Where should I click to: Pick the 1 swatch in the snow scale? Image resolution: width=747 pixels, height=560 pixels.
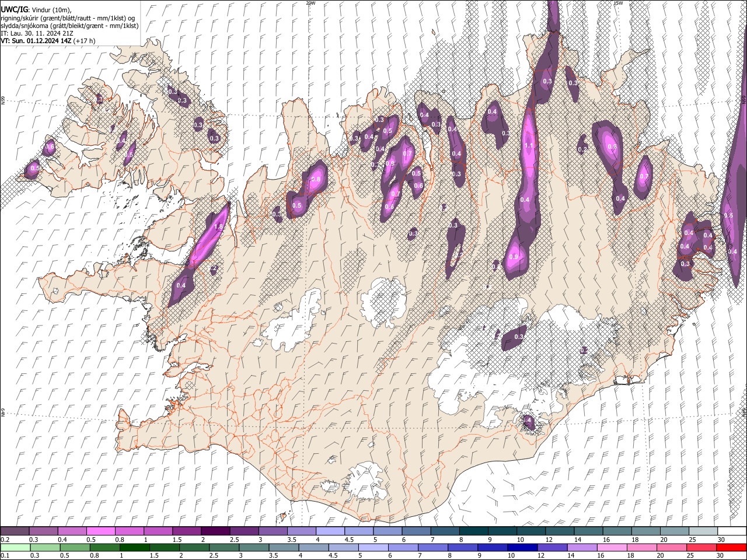coord(158,531)
